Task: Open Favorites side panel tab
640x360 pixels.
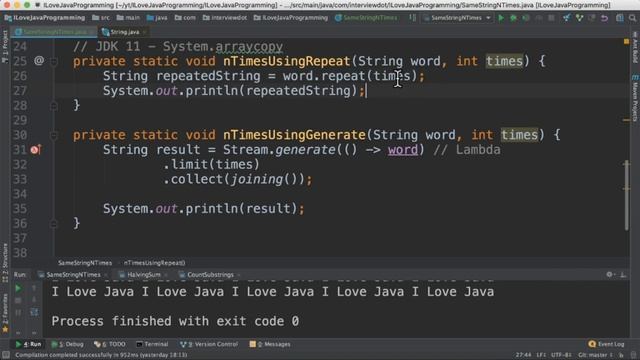Action: click(x=5, y=312)
